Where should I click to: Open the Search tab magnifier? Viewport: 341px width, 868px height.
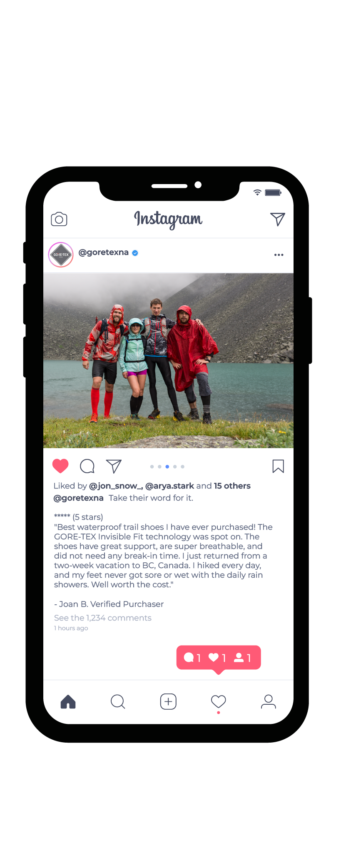(118, 702)
